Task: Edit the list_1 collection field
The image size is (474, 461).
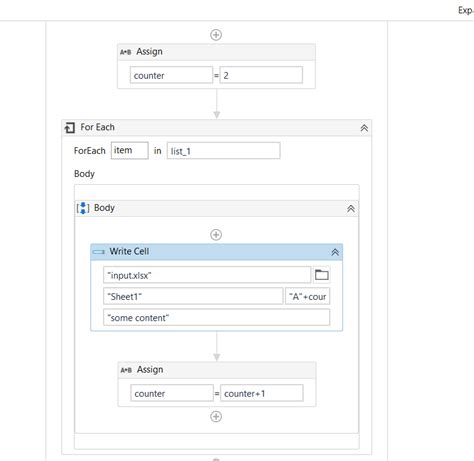Action: [224, 151]
